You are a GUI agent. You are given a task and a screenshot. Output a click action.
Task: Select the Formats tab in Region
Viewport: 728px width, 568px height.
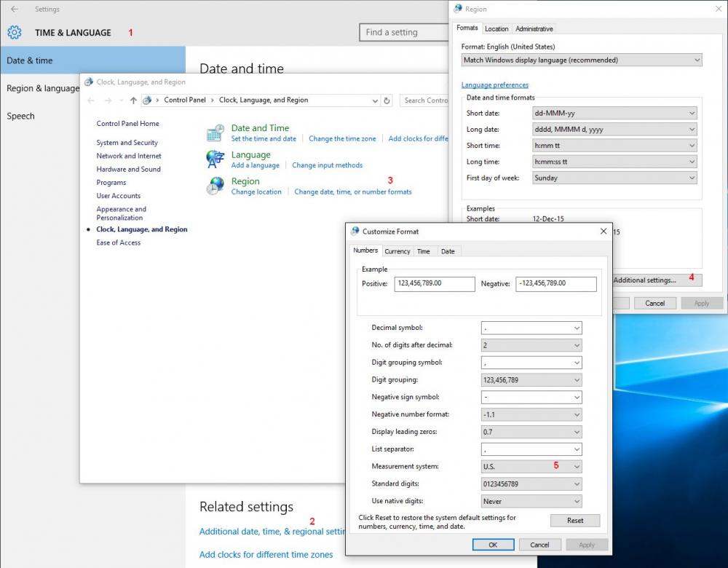467,28
